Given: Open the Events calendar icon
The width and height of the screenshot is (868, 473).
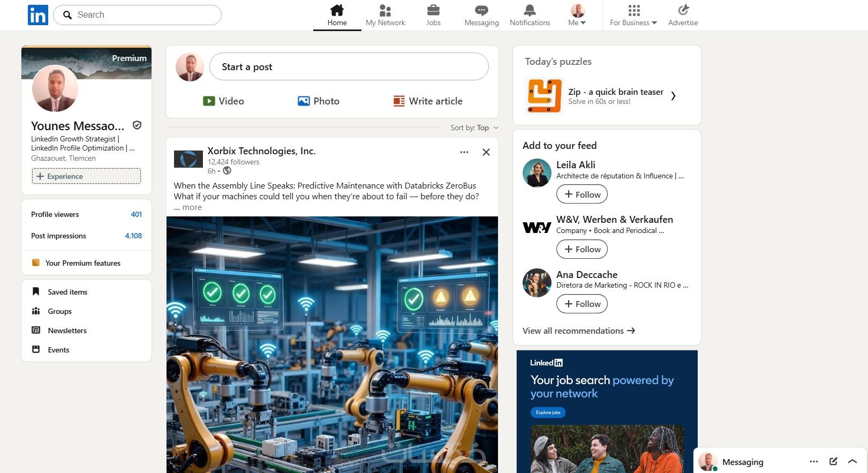Looking at the screenshot, I should (36, 349).
